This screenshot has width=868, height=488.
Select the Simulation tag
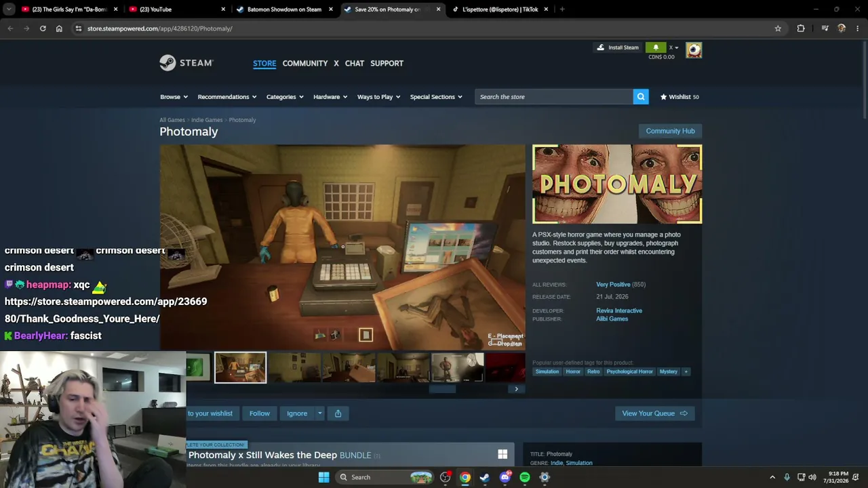pyautogui.click(x=547, y=371)
